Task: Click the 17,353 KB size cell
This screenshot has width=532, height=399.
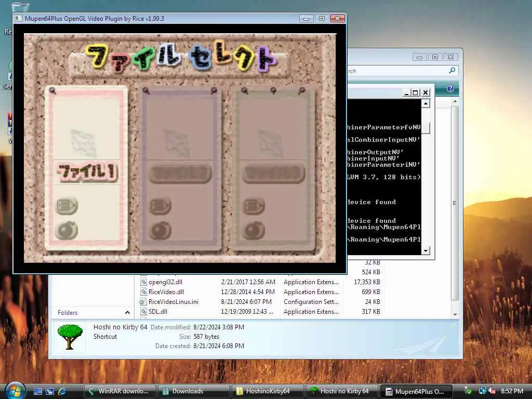Action: pyautogui.click(x=367, y=282)
